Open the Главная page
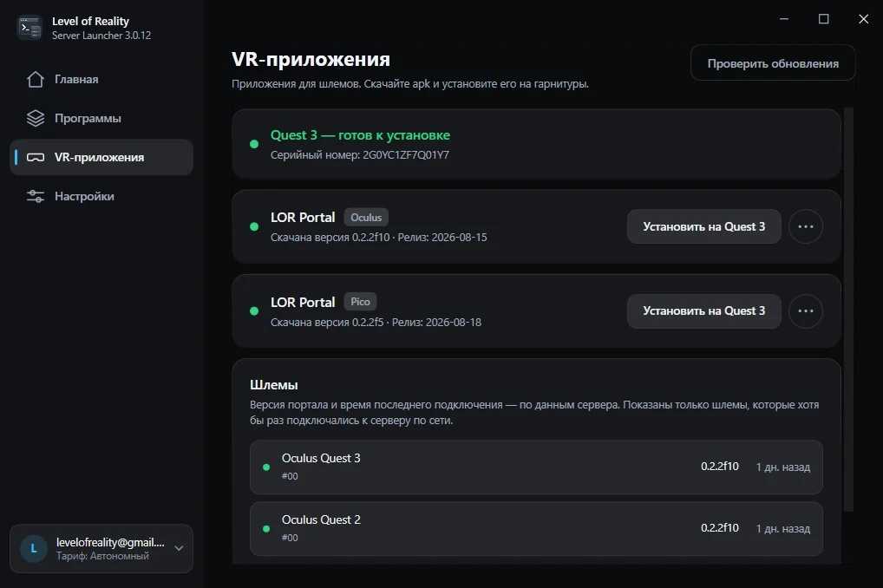This screenshot has height=588, width=883. pyautogui.click(x=101, y=80)
